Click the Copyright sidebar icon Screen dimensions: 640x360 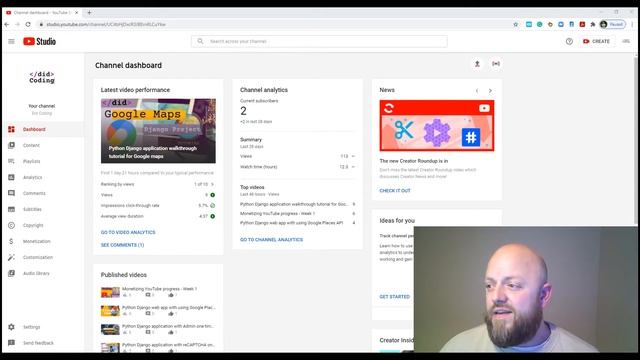[11, 225]
